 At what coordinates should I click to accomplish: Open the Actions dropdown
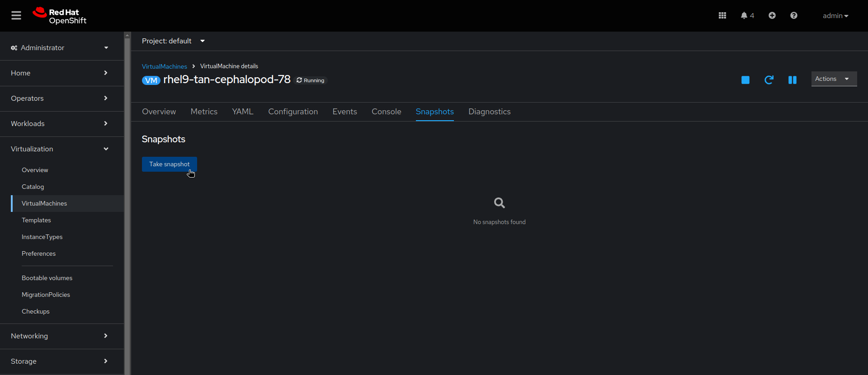(834, 79)
